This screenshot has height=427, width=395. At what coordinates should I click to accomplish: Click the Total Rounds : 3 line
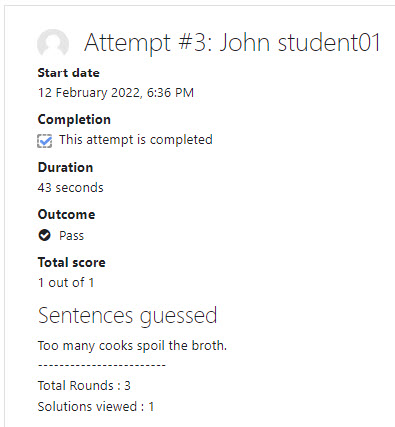click(x=84, y=386)
